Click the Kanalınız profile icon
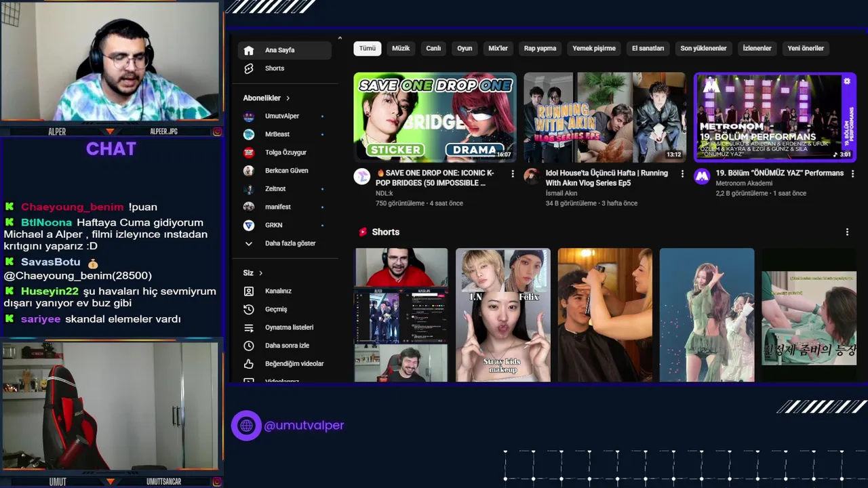Screen dimensions: 868x488 point(249,291)
